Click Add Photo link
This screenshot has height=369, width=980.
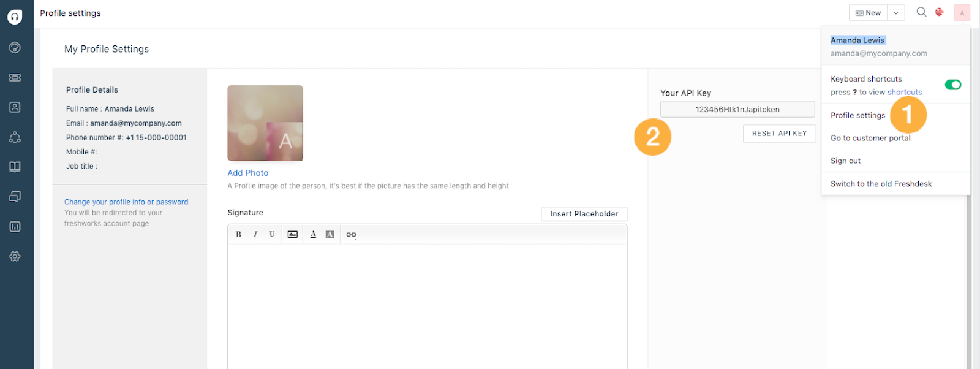(247, 173)
